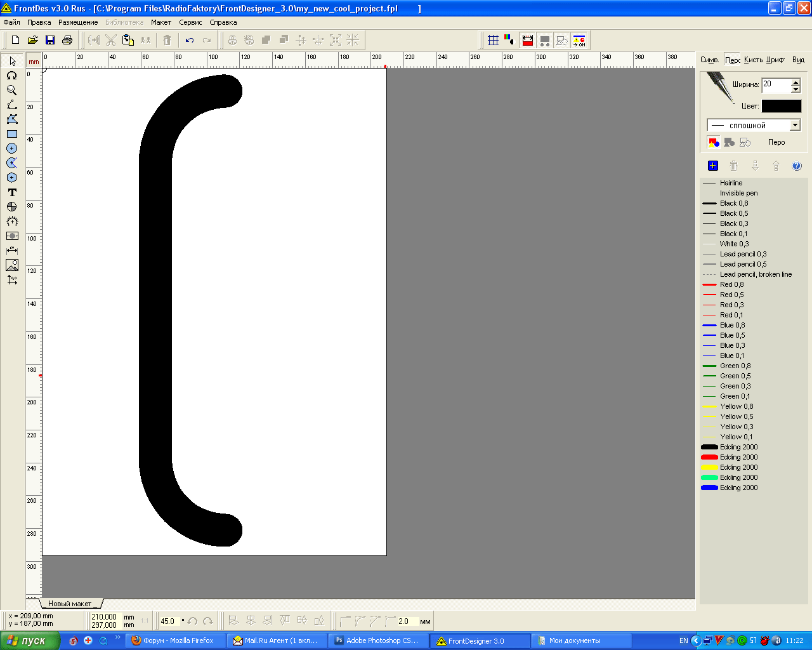Switch to Adobe Photoshop in the taskbar

[x=379, y=640]
